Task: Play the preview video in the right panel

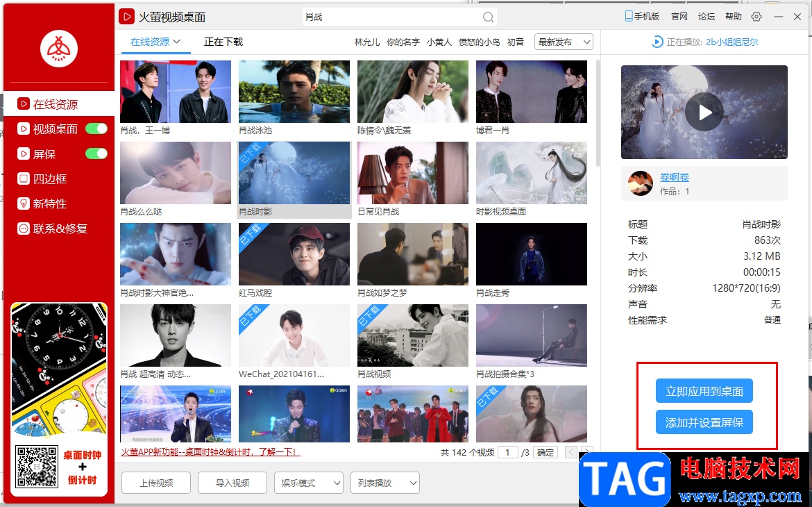Action: click(x=704, y=112)
